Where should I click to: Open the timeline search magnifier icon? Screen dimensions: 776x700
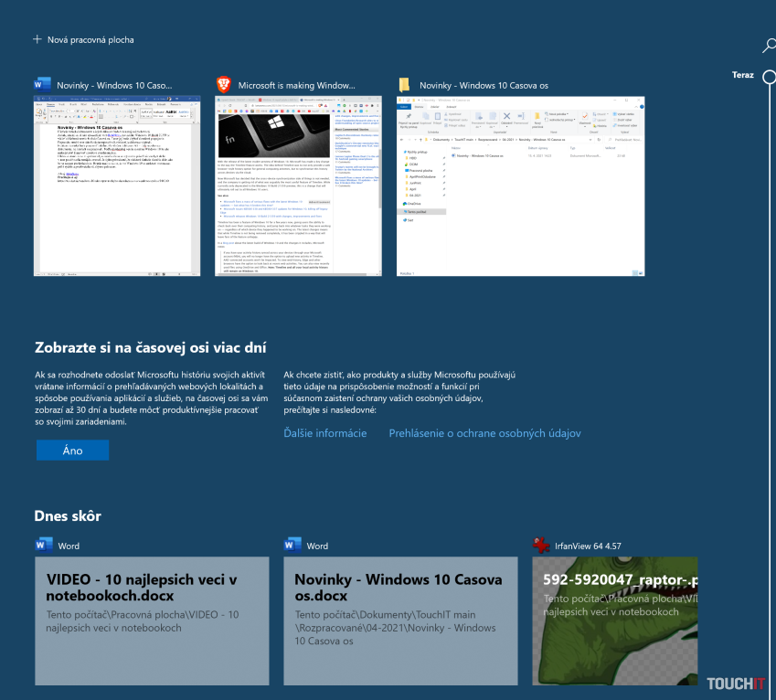coord(770,46)
